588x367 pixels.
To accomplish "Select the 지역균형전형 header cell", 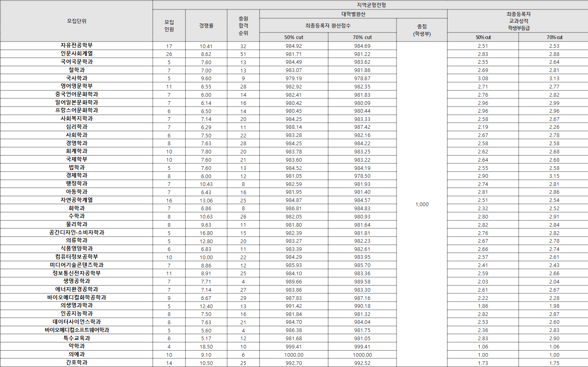I will pos(371,5).
